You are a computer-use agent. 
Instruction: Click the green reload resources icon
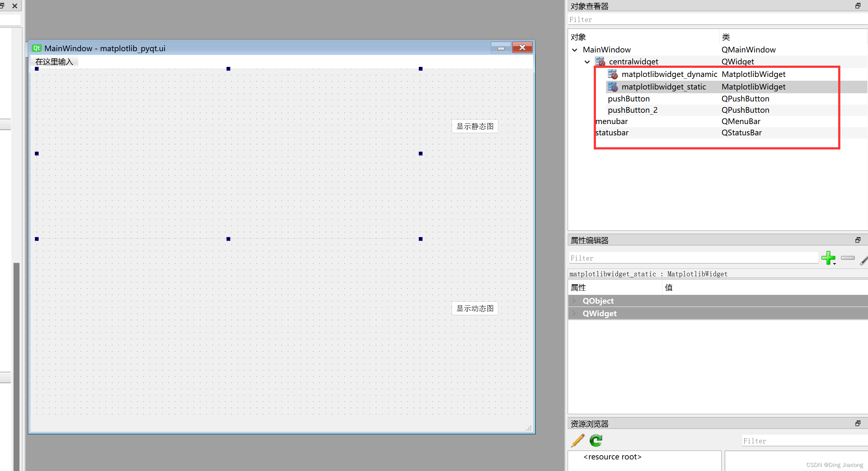pos(596,440)
